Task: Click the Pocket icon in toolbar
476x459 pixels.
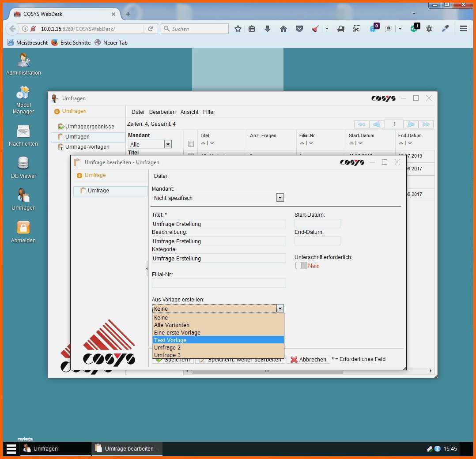Action: (x=299, y=29)
